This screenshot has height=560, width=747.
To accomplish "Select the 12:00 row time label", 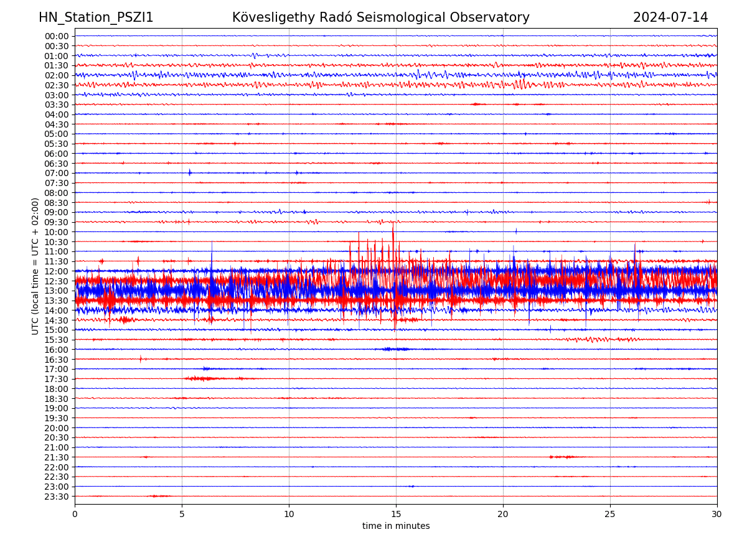I will [x=56, y=271].
